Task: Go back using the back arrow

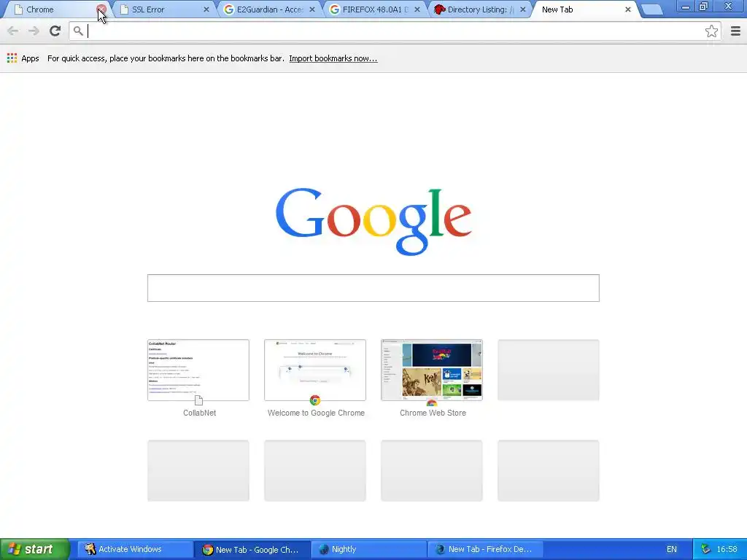Action: coord(13,31)
